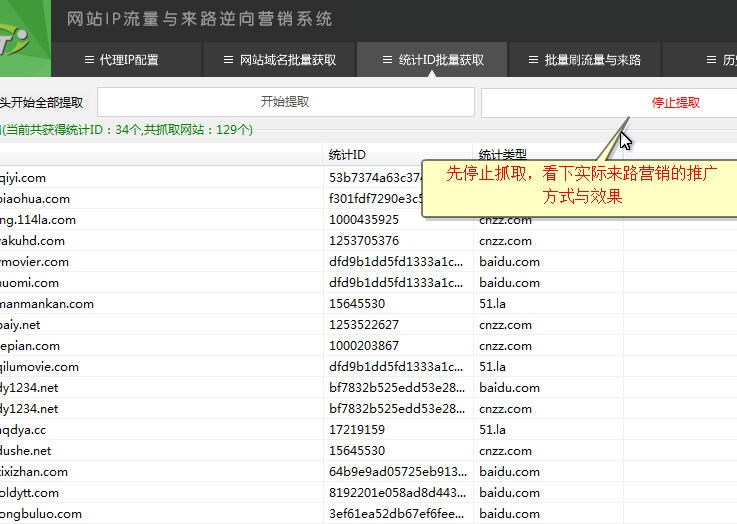Viewport: 737px width, 524px height.
Task: Open the 网站域名批量获取 tab
Action: tap(279, 60)
